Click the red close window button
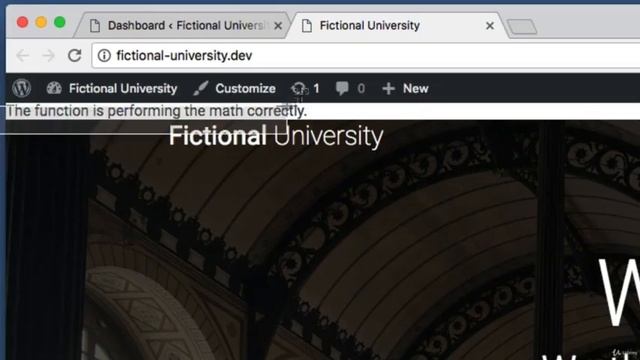 (x=22, y=22)
